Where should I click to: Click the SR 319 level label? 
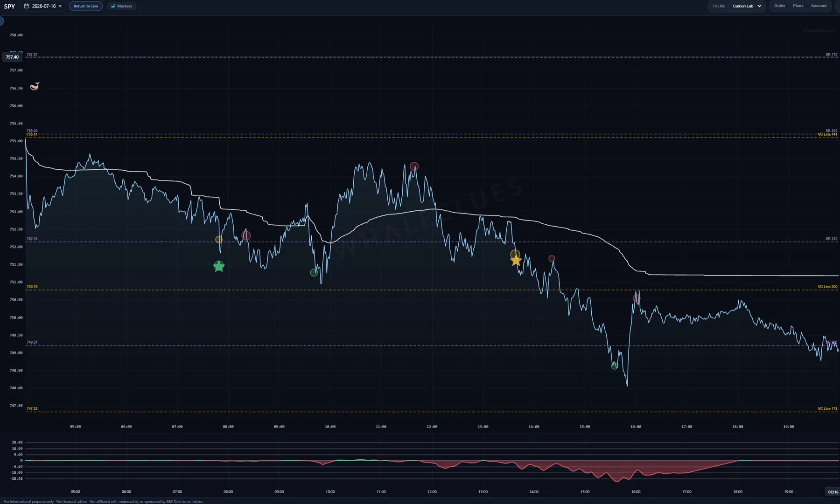pyautogui.click(x=831, y=239)
